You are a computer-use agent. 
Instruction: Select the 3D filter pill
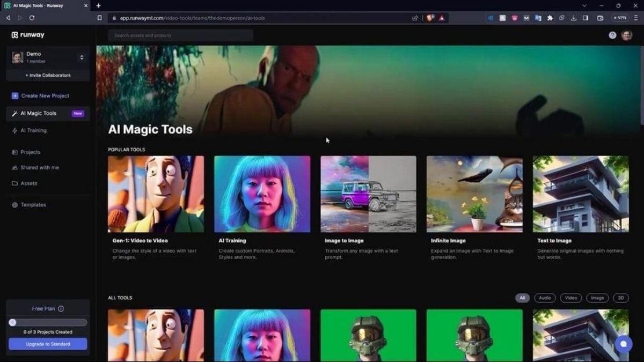click(x=620, y=298)
